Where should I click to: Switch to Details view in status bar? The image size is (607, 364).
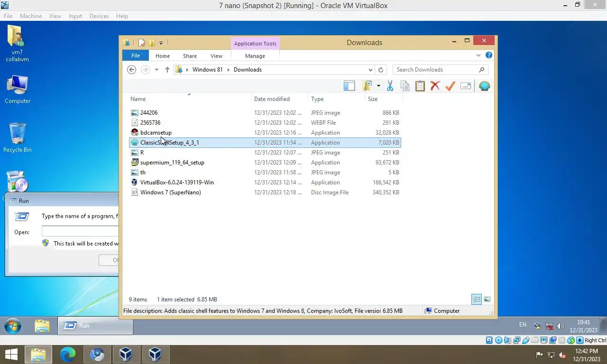coord(477,299)
